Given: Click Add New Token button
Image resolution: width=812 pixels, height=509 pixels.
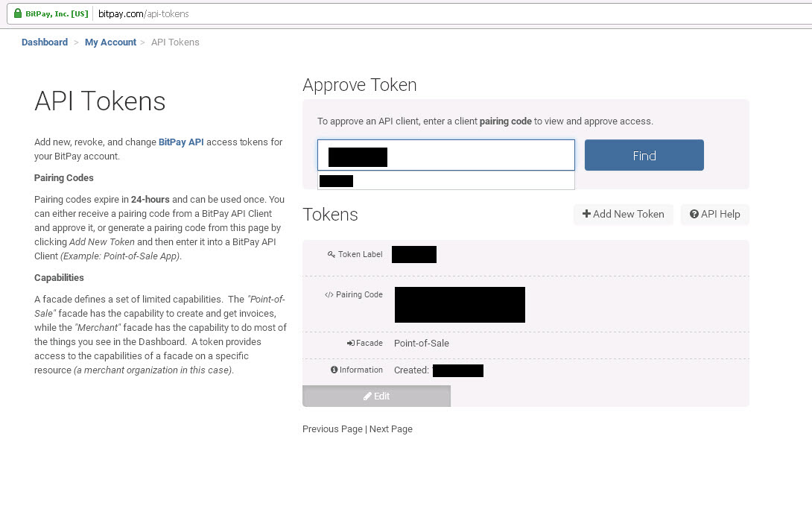Looking at the screenshot, I should [x=623, y=214].
